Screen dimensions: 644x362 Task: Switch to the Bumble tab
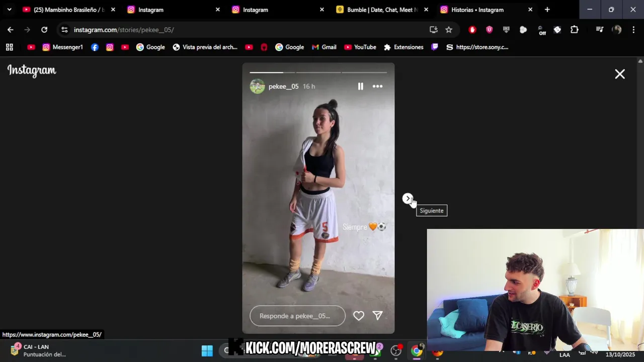pos(382,10)
